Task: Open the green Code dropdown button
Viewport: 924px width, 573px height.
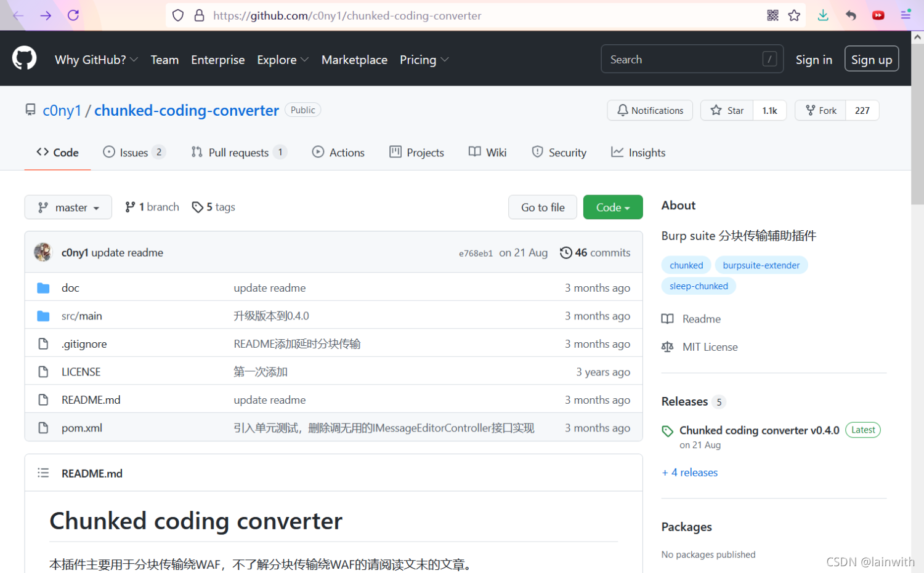Action: pyautogui.click(x=613, y=207)
